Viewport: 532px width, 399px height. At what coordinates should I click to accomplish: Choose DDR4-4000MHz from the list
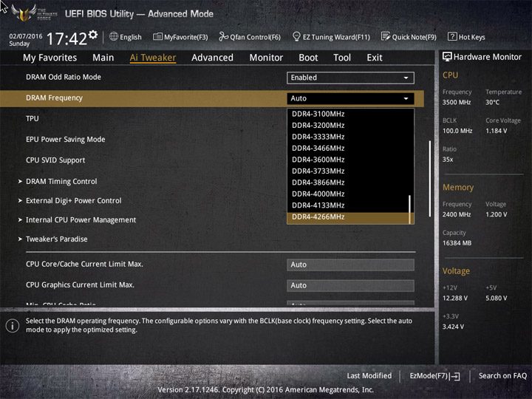[350, 194]
